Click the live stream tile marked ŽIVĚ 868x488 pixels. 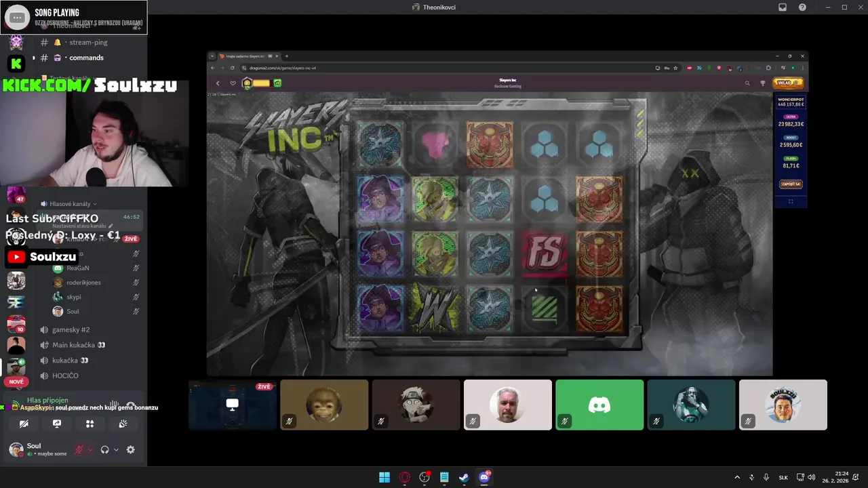233,405
